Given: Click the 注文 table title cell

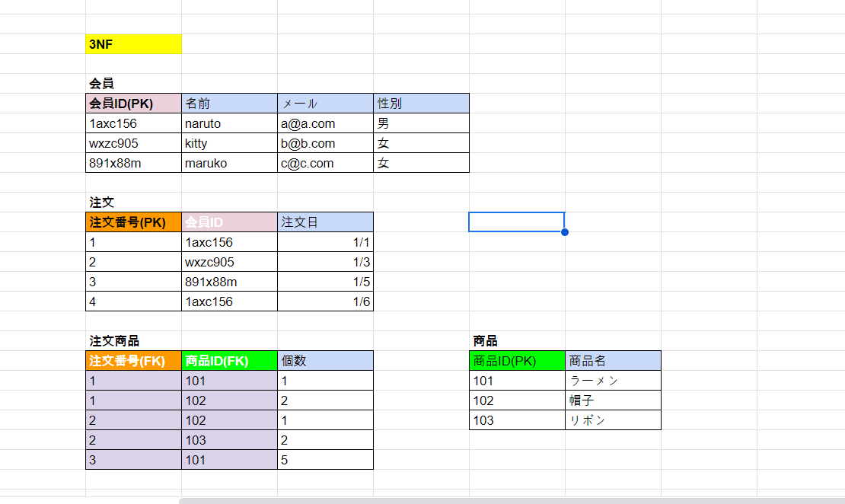Looking at the screenshot, I should coord(134,203).
